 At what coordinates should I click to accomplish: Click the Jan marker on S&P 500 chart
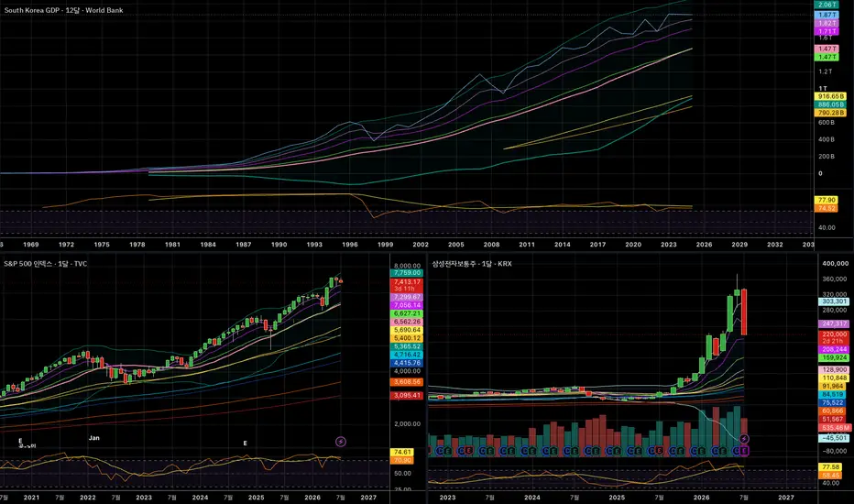coord(93,437)
